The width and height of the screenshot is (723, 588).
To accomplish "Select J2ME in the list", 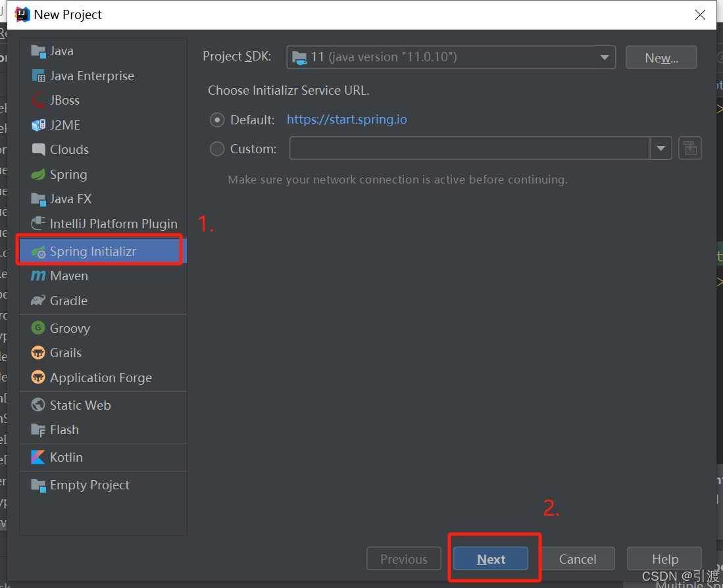I will [x=65, y=125].
